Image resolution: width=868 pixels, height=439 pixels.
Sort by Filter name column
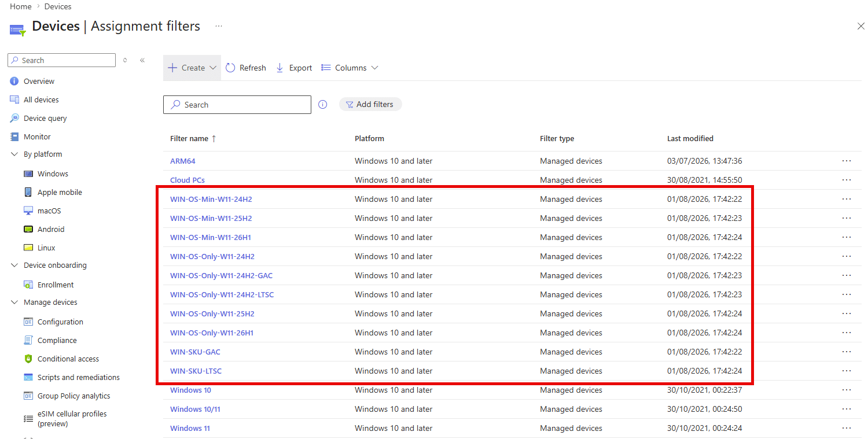(193, 139)
